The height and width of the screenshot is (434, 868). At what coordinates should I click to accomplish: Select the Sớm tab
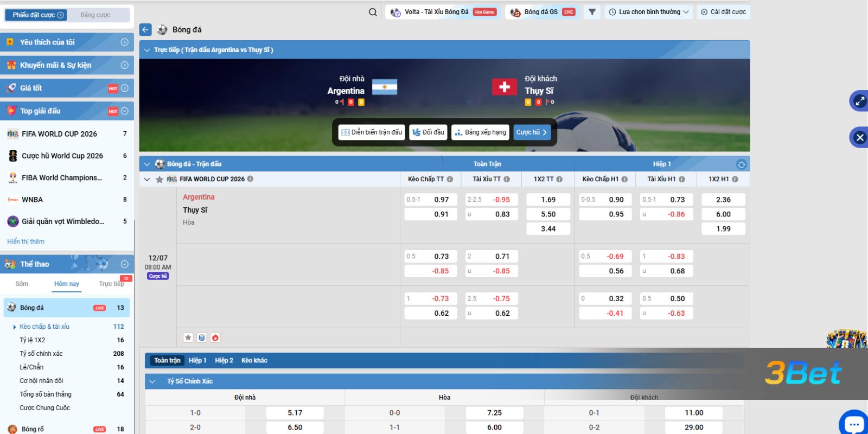click(22, 284)
